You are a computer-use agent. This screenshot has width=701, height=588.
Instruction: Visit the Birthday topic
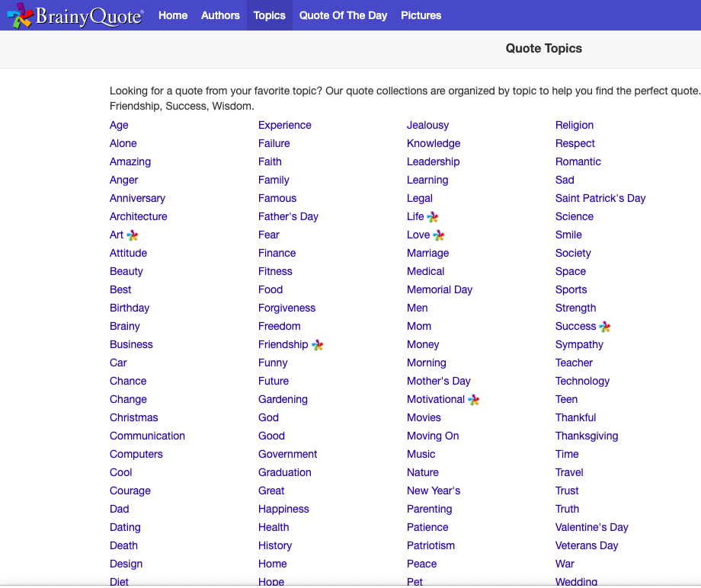click(130, 308)
